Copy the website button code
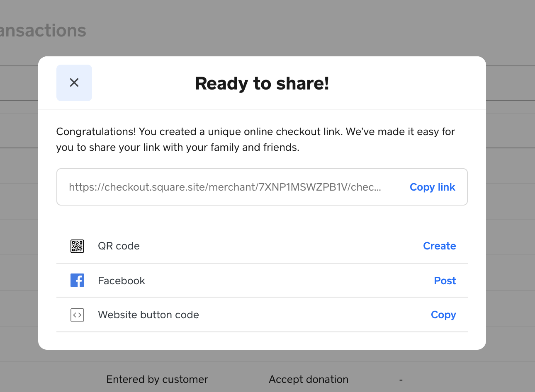Image resolution: width=535 pixels, height=392 pixels. pyautogui.click(x=443, y=315)
